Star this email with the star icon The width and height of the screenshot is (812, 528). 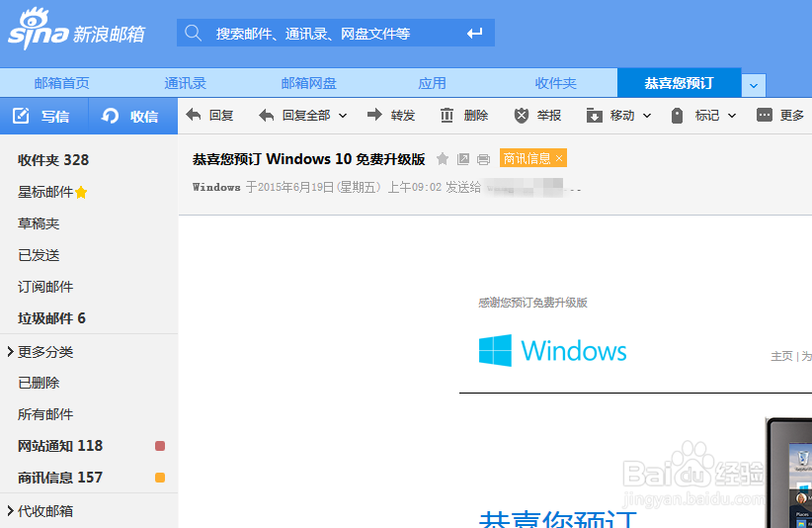pos(443,158)
